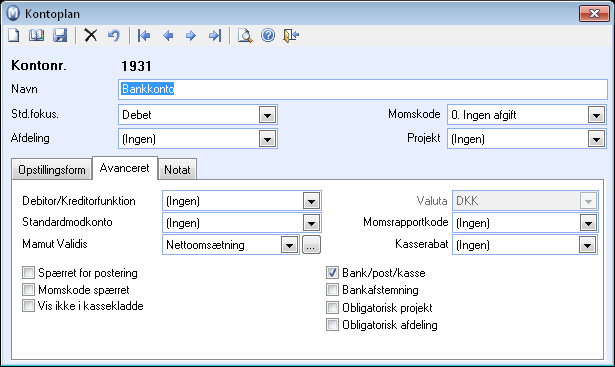The height and width of the screenshot is (367, 615).
Task: Open the Afdeling dropdown
Action: (x=267, y=139)
